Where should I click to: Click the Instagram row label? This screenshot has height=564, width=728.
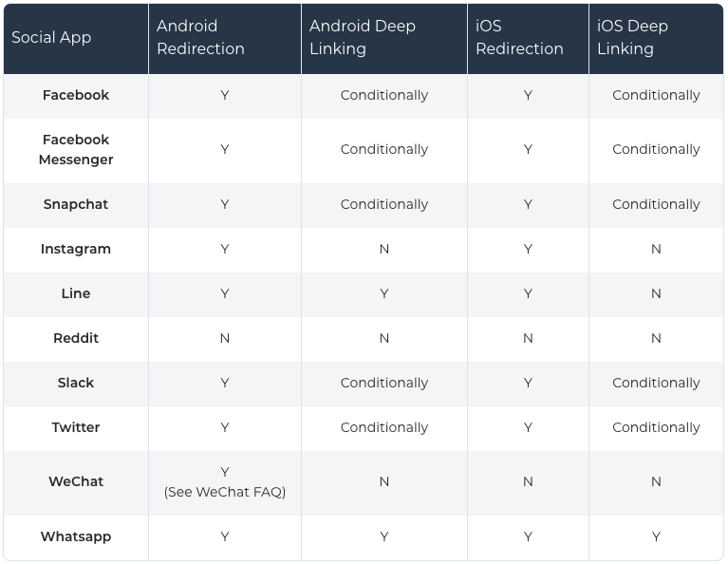click(76, 249)
